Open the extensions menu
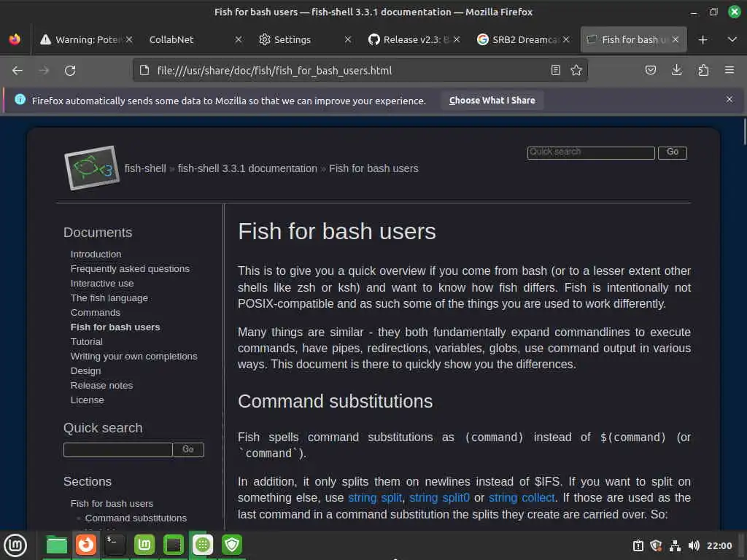The image size is (747, 560). tap(703, 70)
